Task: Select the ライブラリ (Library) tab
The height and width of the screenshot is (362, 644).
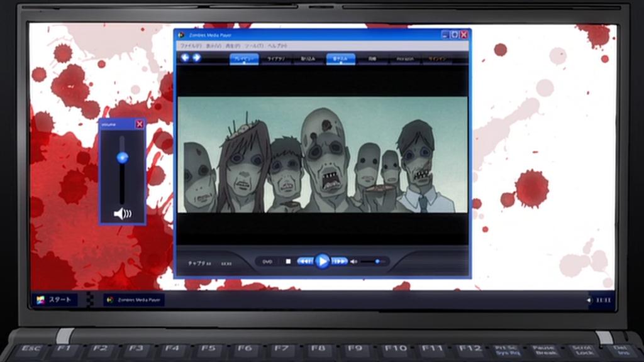Action: [275, 59]
